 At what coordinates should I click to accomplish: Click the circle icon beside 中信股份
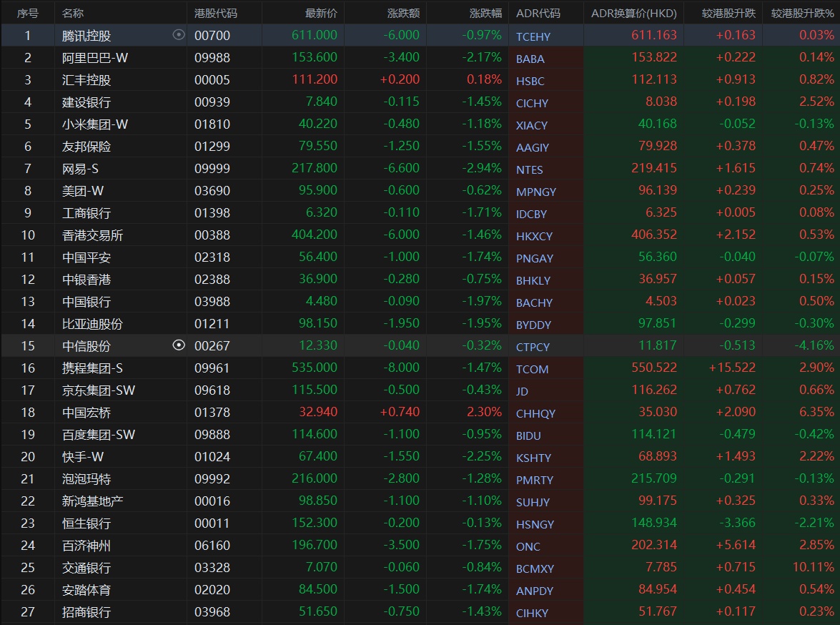point(179,345)
